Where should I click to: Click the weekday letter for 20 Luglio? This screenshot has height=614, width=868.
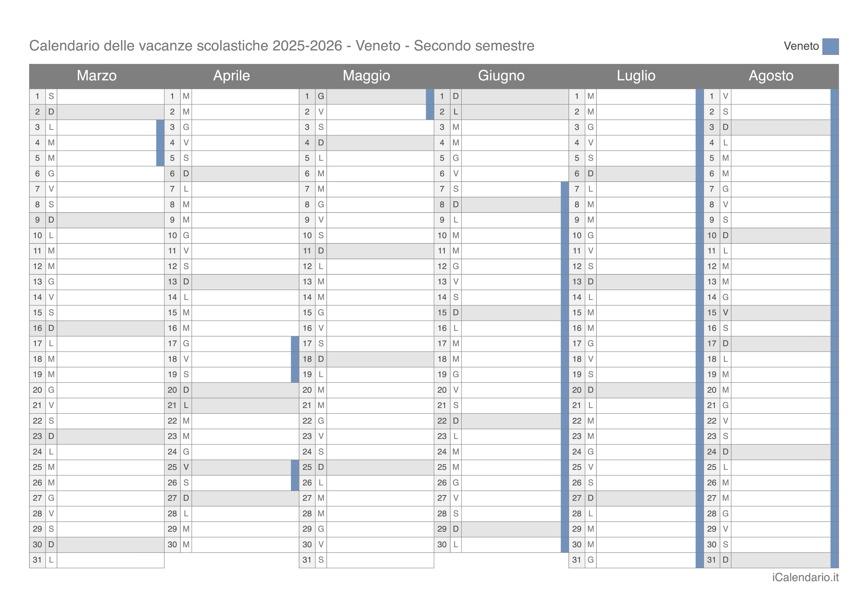click(x=590, y=390)
